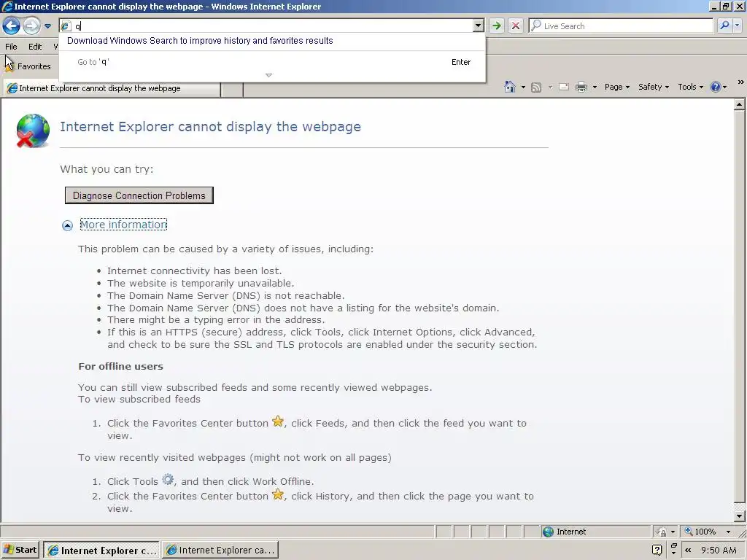Click the Protected Mode lock status icon
Viewport: 747px width, 560px height.
661,532
